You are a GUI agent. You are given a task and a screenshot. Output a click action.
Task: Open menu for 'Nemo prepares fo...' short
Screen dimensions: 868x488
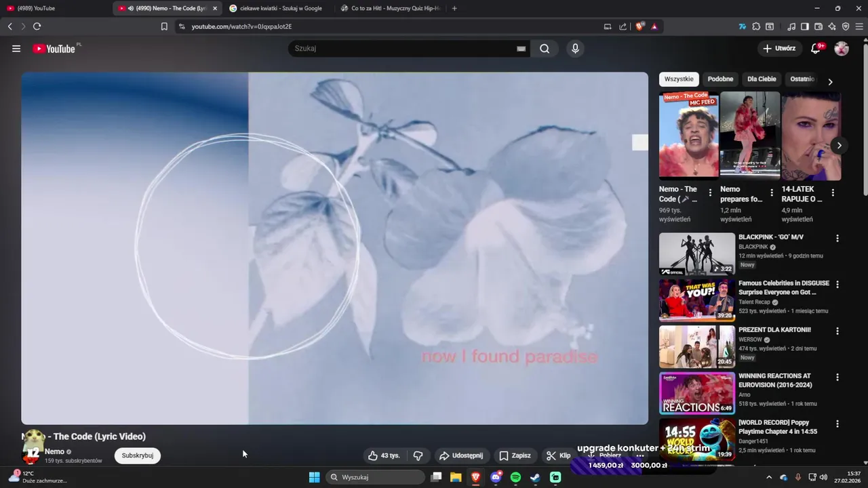771,192
